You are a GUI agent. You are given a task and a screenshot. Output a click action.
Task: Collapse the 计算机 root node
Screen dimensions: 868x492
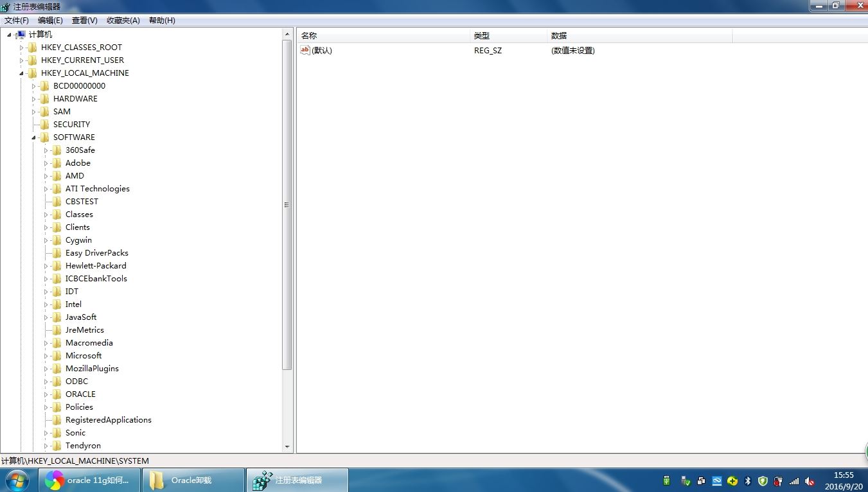coord(9,35)
